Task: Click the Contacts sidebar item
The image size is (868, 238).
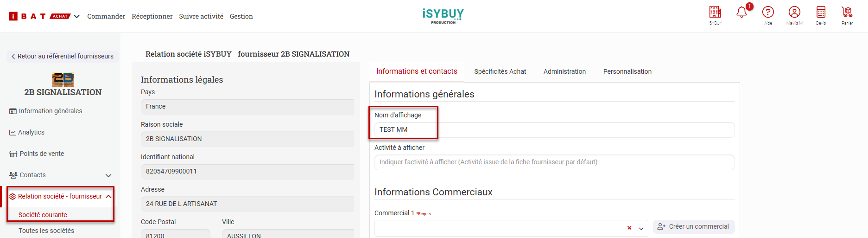Action: click(x=32, y=175)
